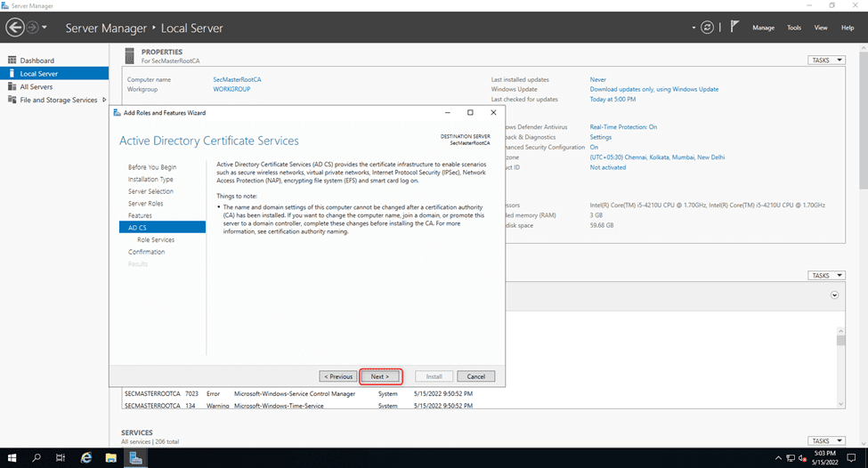Go to Installation Type wizard step
868x468 pixels.
(150, 179)
